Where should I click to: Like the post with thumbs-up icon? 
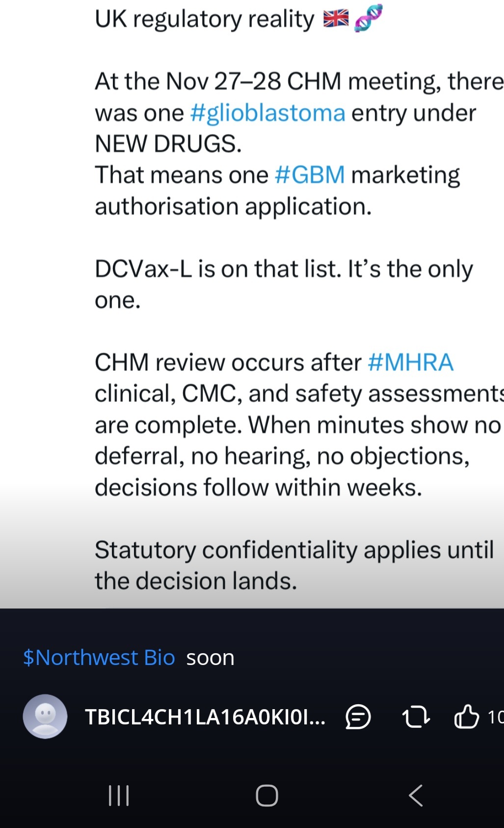(466, 717)
